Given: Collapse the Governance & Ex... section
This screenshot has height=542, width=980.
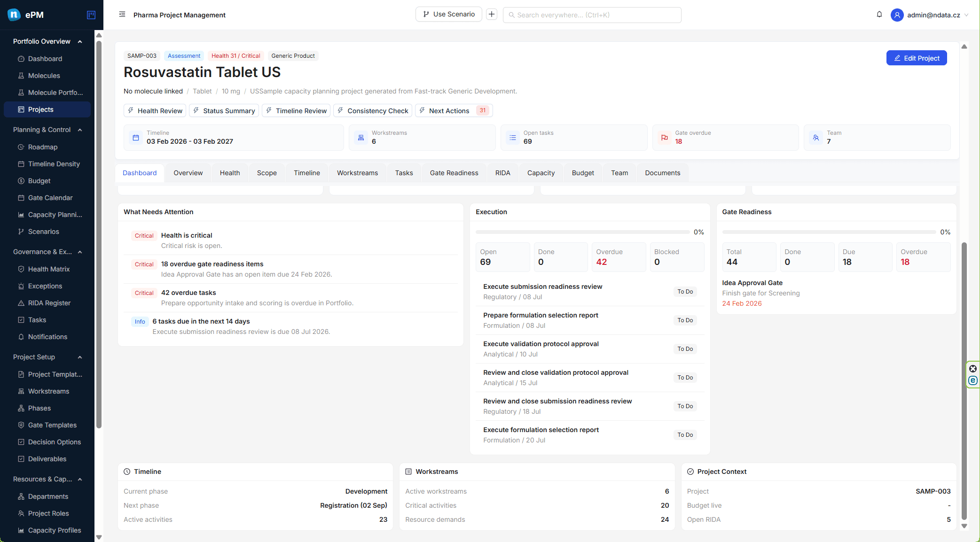Looking at the screenshot, I should [x=80, y=252].
